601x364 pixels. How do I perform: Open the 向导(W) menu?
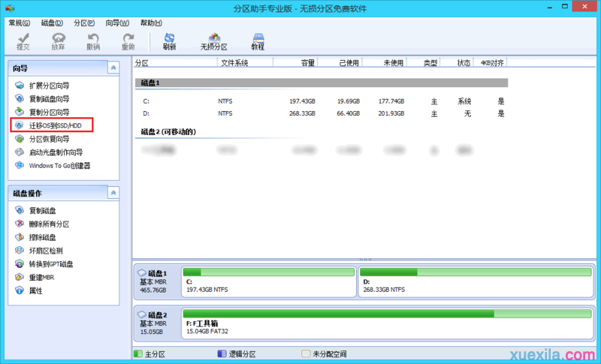(x=117, y=23)
